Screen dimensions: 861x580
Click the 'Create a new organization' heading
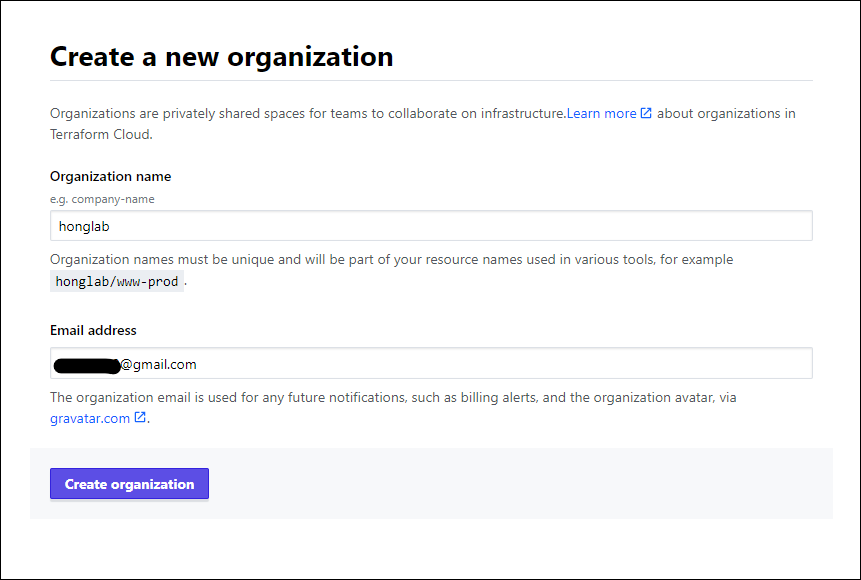(x=221, y=57)
